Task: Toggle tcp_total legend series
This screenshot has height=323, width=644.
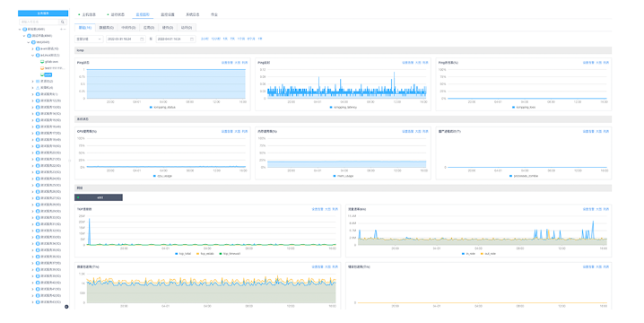Action: 183,254
